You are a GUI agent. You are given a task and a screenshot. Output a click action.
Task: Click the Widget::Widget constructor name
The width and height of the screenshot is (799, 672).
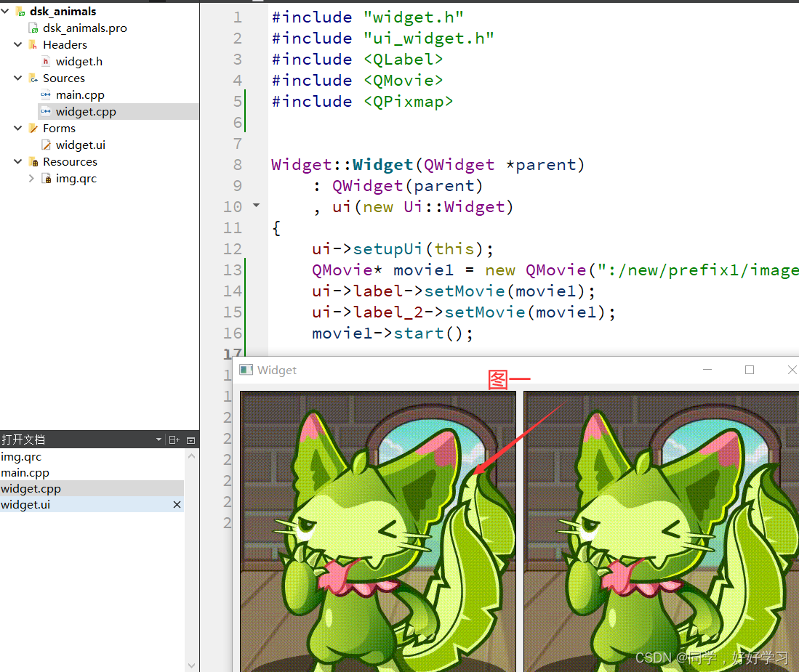(x=382, y=165)
